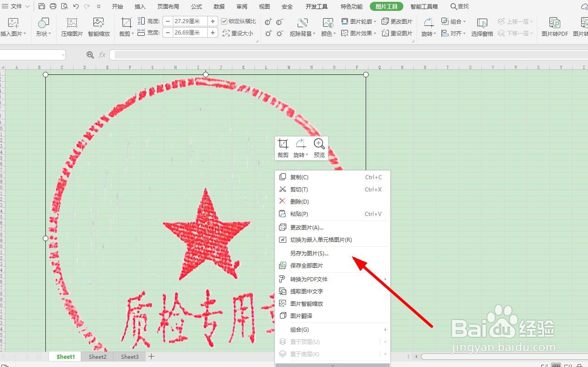Decrease picture contrast icon

(x=280, y=22)
